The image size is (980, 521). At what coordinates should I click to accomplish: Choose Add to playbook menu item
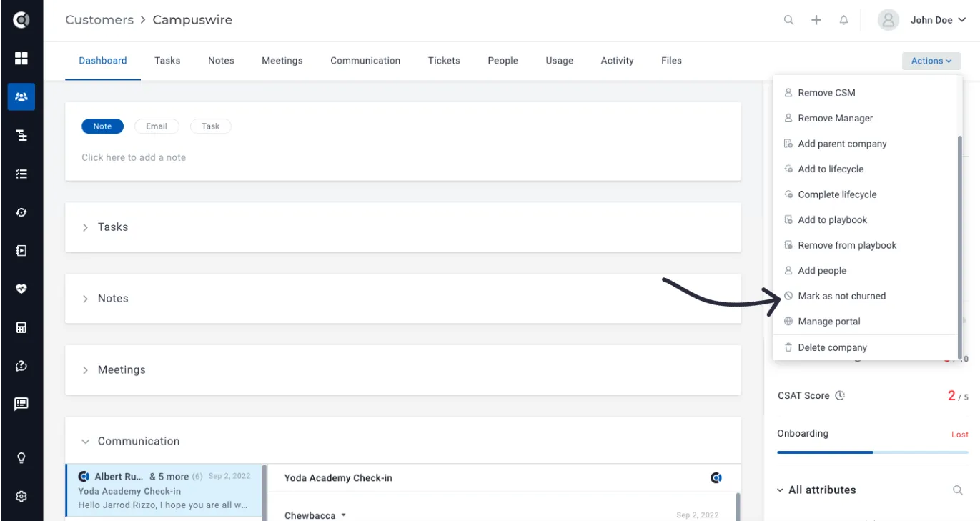865,220
